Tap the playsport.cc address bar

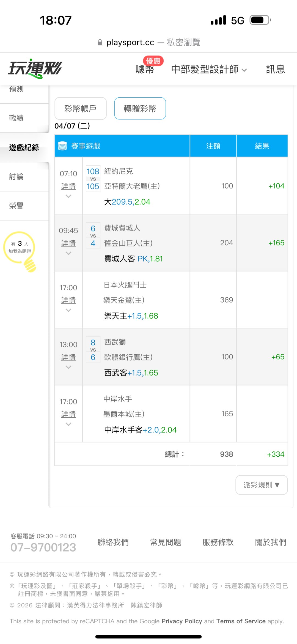(148, 42)
